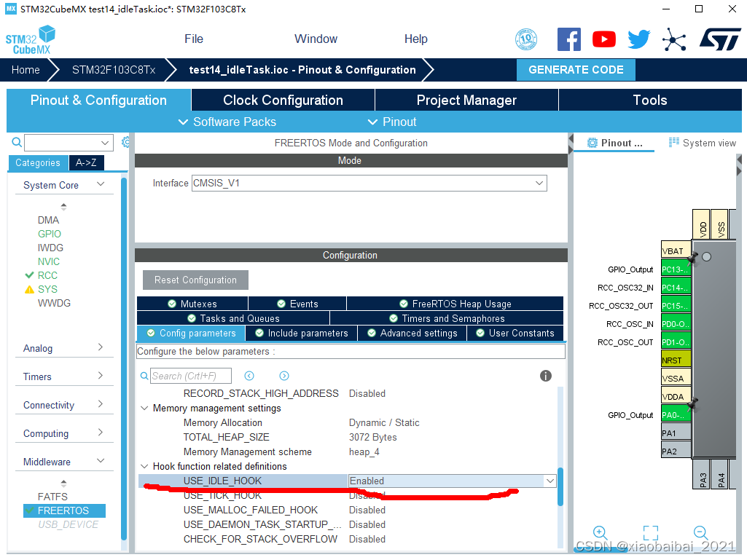Viewport: 747px width, 560px height.
Task: Click the PD0-OSC_IN pin
Action: (676, 324)
